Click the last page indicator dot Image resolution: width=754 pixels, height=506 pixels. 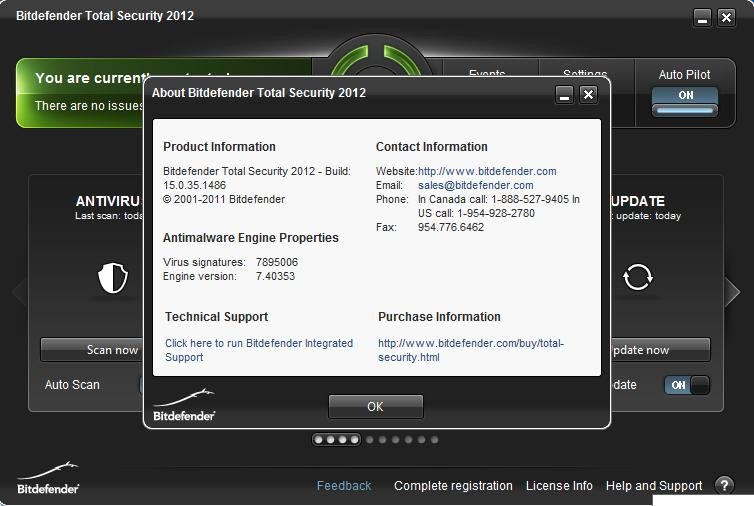pyautogui.click(x=434, y=440)
